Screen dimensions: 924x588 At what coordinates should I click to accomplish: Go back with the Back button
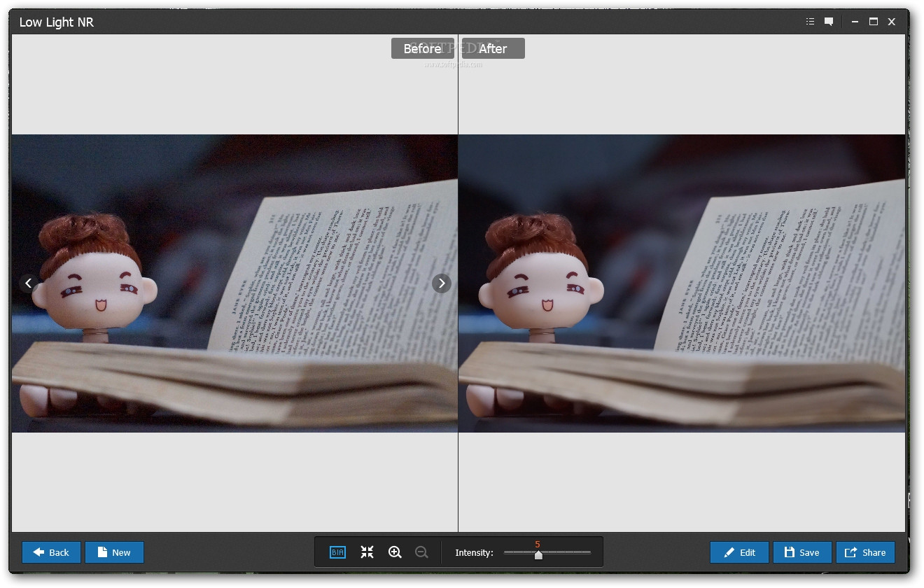(x=51, y=552)
